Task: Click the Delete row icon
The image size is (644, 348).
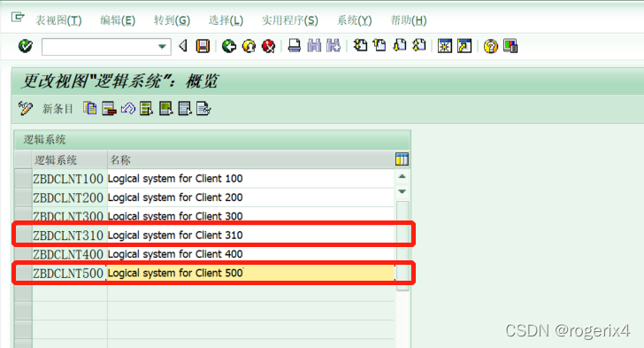Action: tap(109, 109)
